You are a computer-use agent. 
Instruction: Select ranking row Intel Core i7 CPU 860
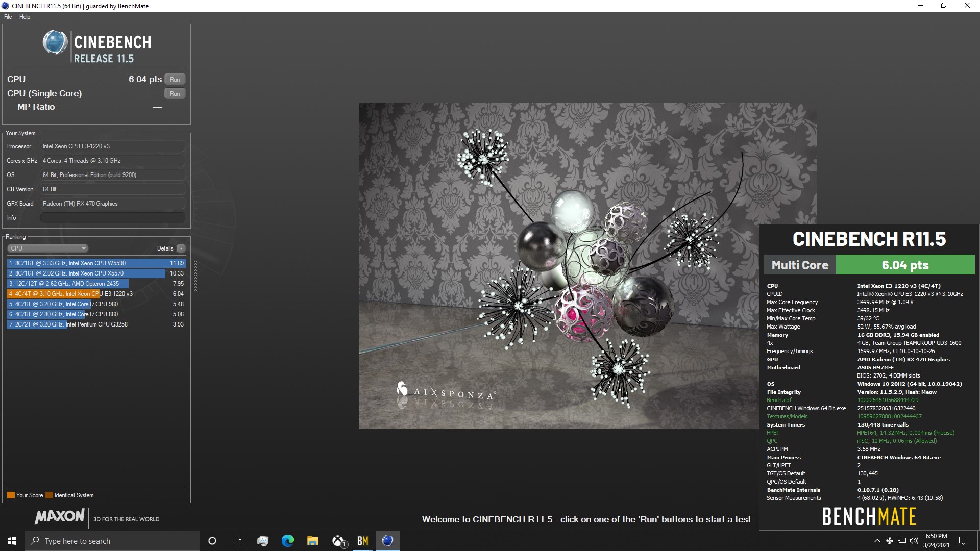96,314
